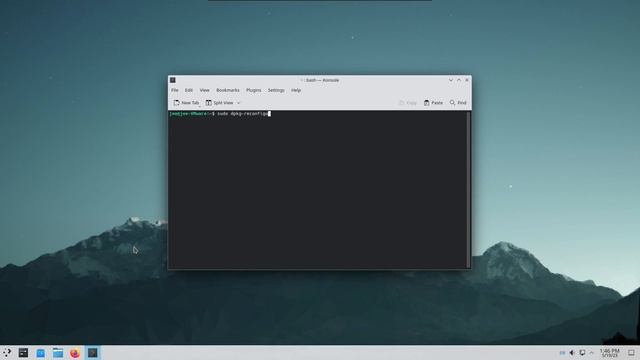Expand the hidden system tray icons arrow
The width and height of the screenshot is (640, 360).
[591, 353]
